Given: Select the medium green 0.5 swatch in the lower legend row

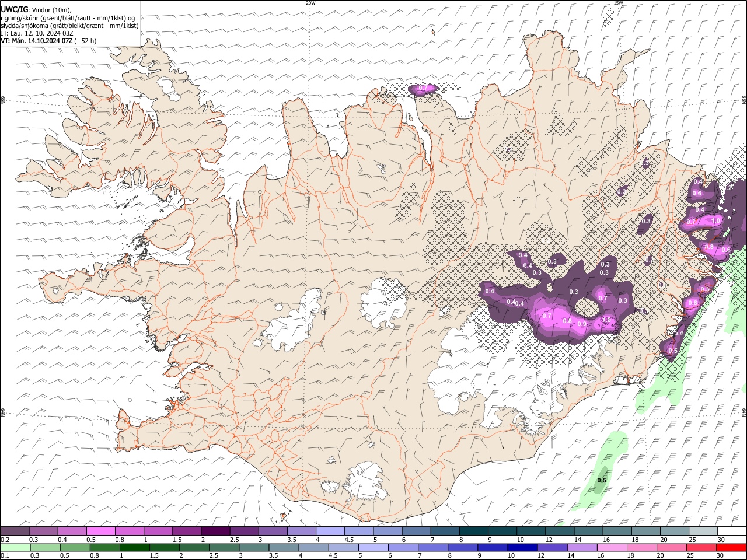Looking at the screenshot, I should point(75,548).
